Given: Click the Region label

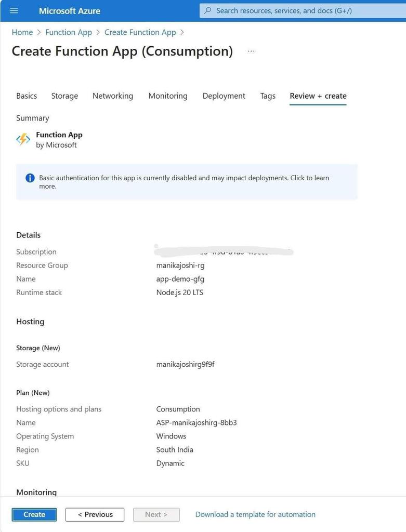Looking at the screenshot, I should (x=28, y=450).
